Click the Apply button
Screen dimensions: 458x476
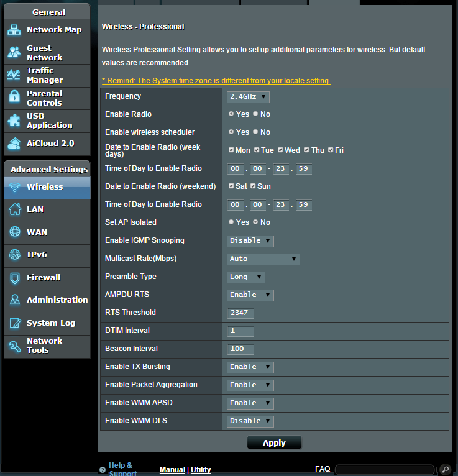274,442
